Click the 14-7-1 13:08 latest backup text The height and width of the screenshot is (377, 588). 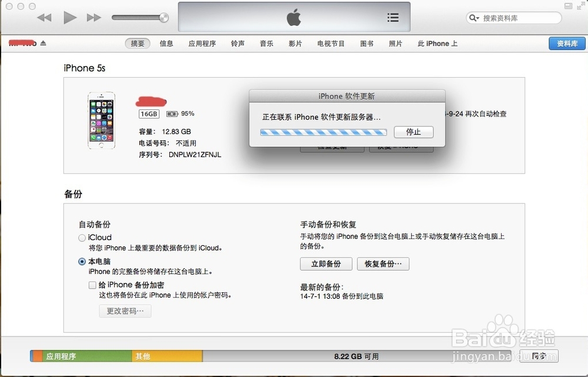pyautogui.click(x=342, y=296)
